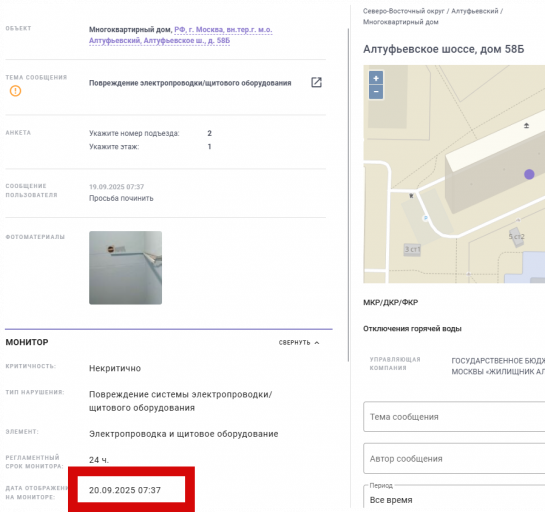The width and height of the screenshot is (545, 512).
Task: Click the orange warning exclamation icon
Action: point(15,91)
